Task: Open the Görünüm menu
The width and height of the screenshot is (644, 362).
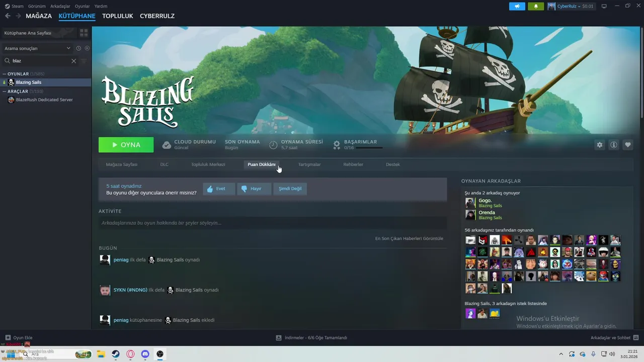Action: coord(37,6)
